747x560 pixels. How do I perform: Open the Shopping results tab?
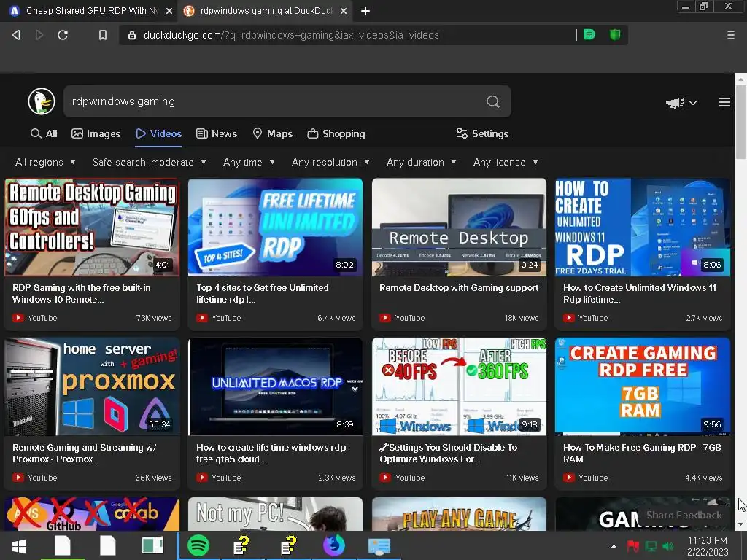click(336, 134)
